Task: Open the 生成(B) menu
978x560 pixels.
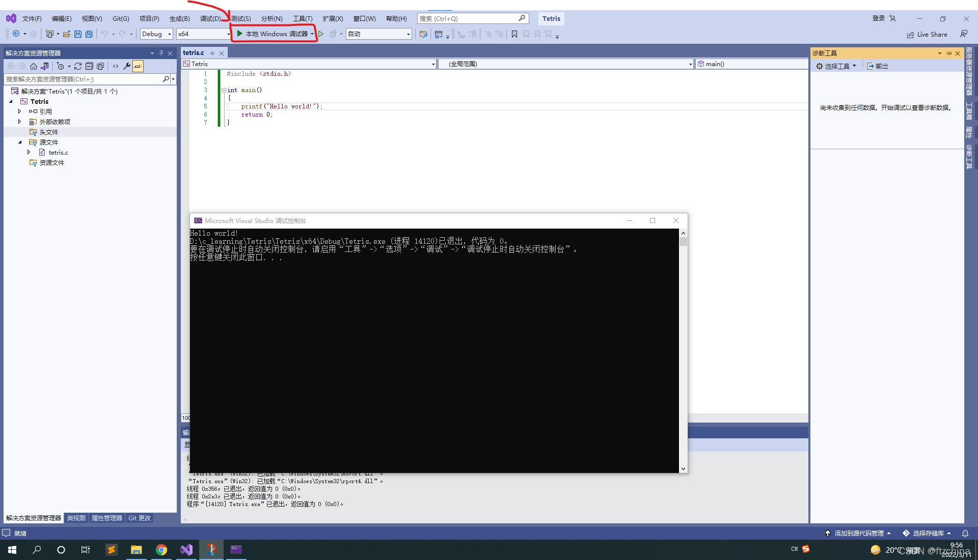Action: [x=179, y=19]
